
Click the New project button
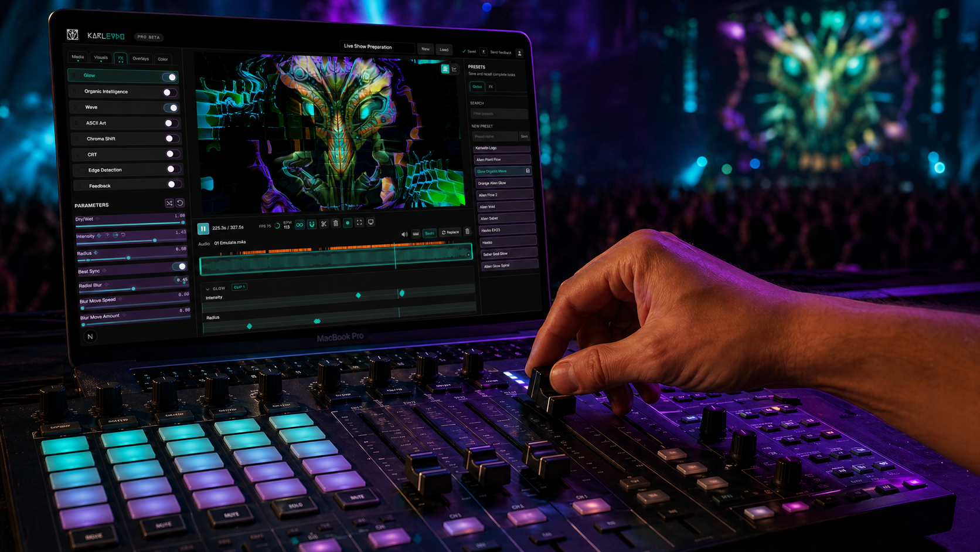point(426,49)
